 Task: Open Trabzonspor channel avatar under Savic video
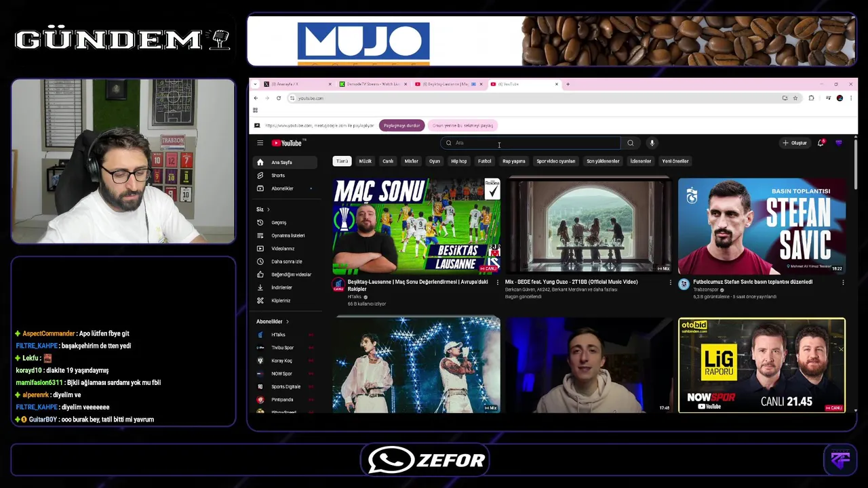(684, 285)
